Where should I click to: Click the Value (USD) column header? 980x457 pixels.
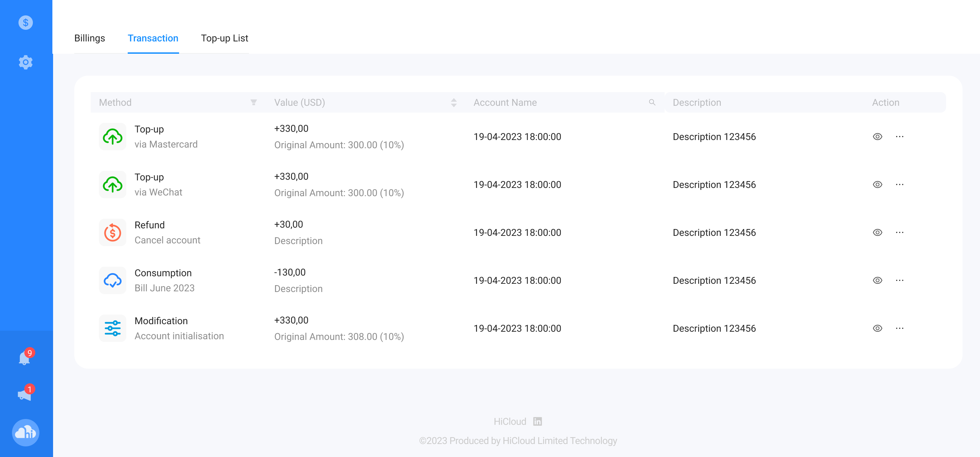299,102
